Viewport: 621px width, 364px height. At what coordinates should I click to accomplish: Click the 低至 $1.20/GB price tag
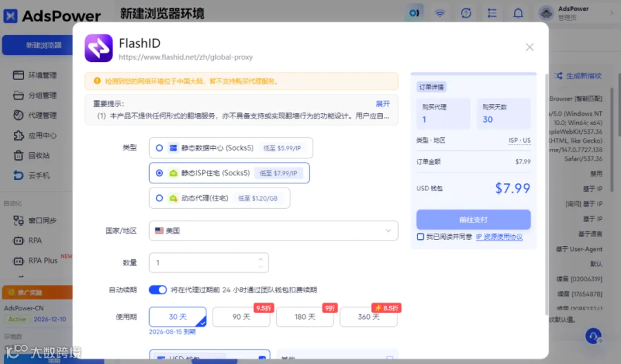tap(258, 199)
